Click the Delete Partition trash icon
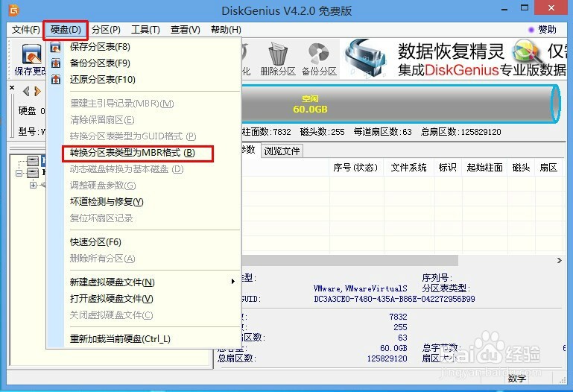 point(278,54)
